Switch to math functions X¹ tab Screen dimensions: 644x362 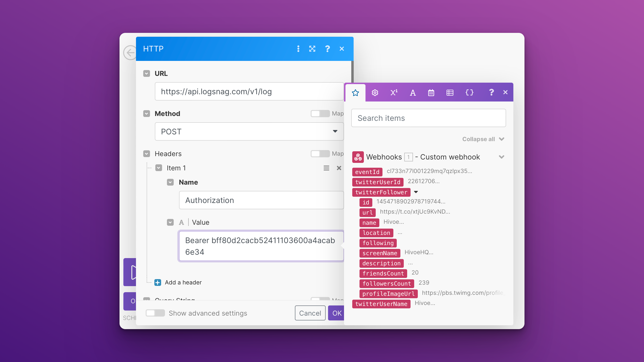tap(394, 93)
